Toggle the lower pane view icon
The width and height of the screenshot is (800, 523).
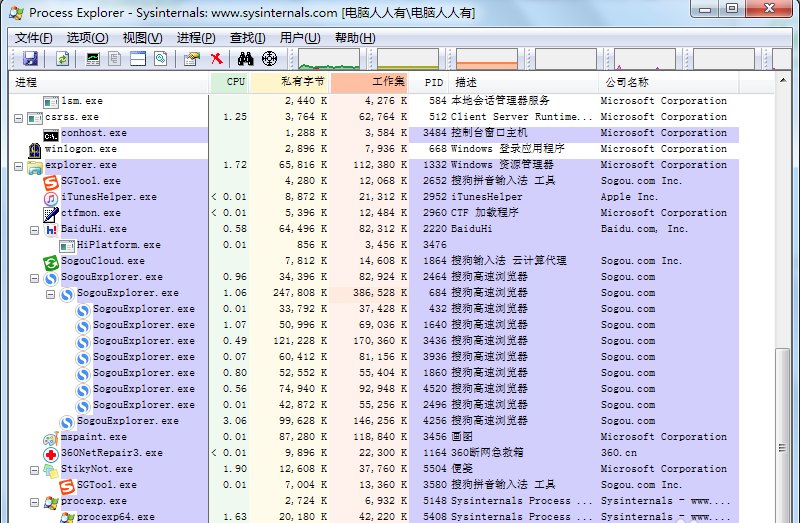[x=137, y=59]
